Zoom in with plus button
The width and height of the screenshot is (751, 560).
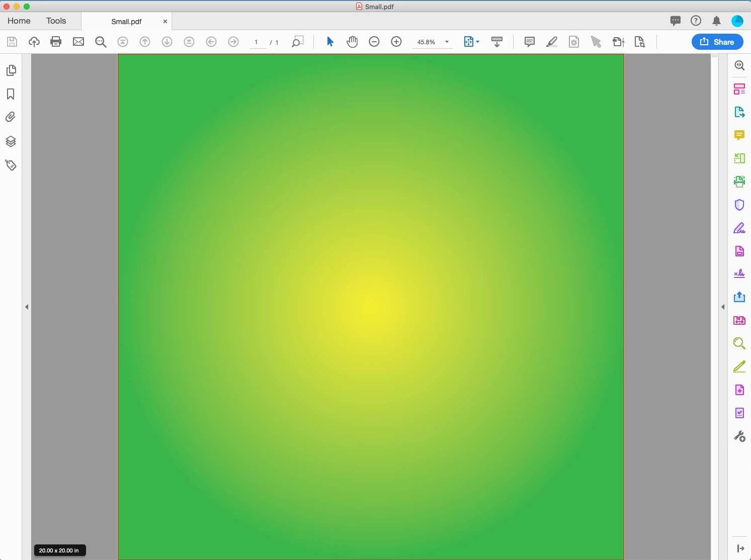pos(396,42)
